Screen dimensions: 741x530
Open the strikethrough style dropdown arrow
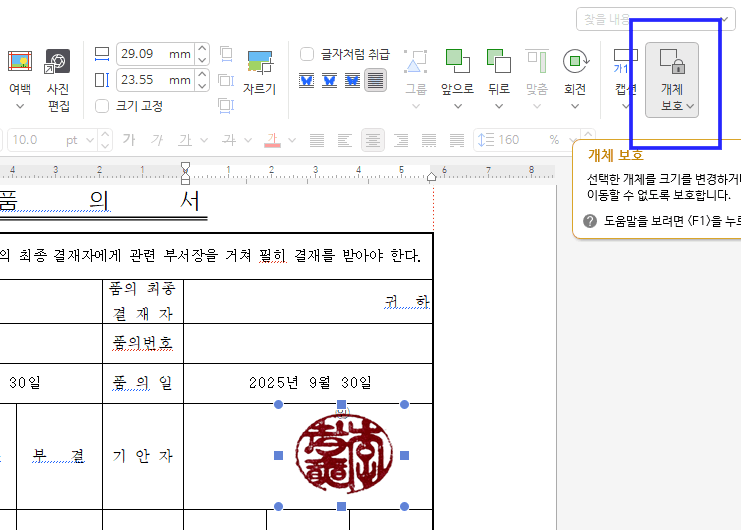click(248, 140)
